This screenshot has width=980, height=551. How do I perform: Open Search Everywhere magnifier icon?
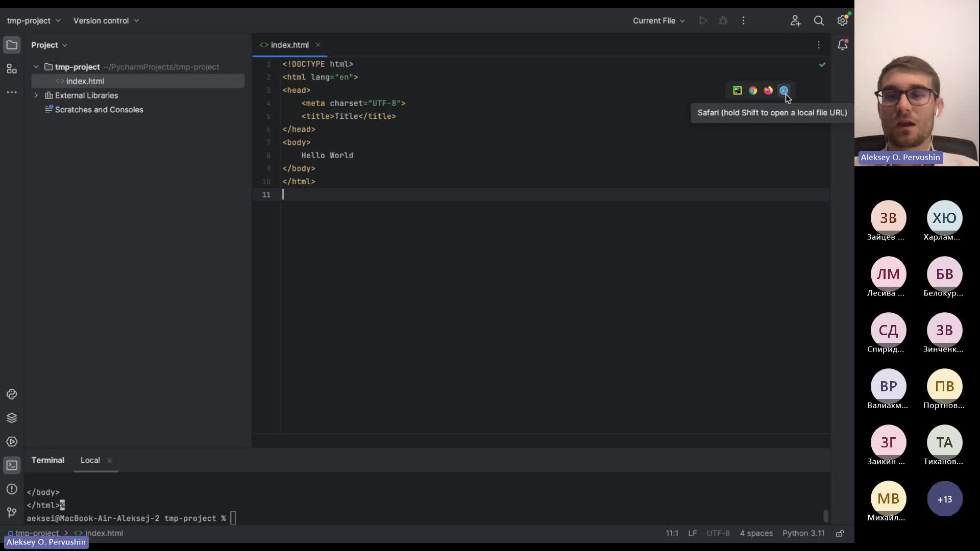[819, 21]
